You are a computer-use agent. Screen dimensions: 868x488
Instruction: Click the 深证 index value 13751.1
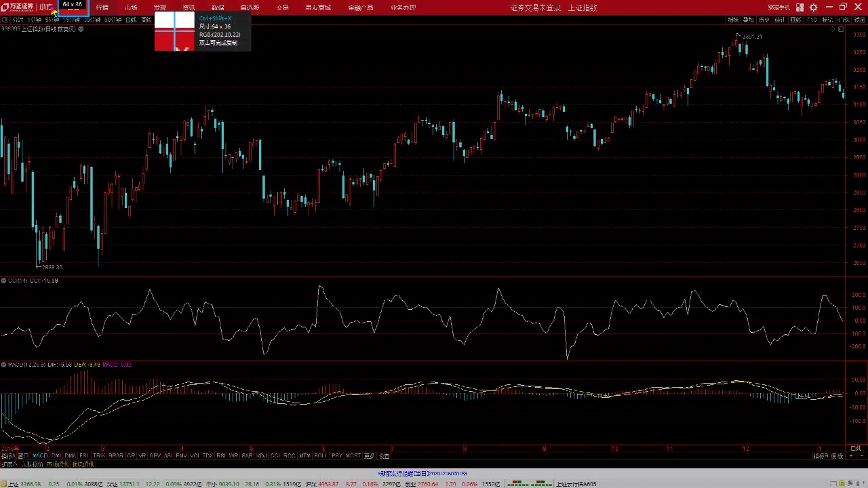(129, 484)
